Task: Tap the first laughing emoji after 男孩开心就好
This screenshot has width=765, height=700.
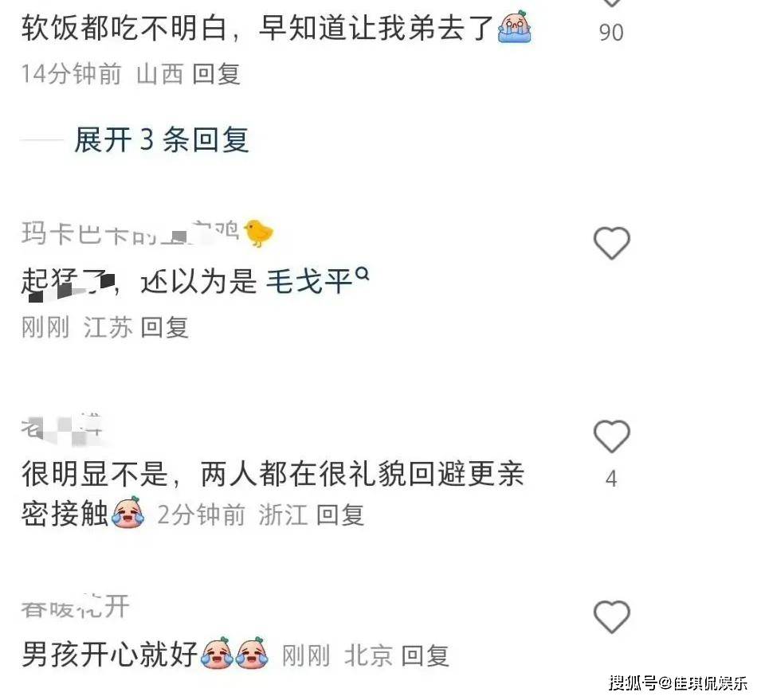Action: tap(217, 653)
